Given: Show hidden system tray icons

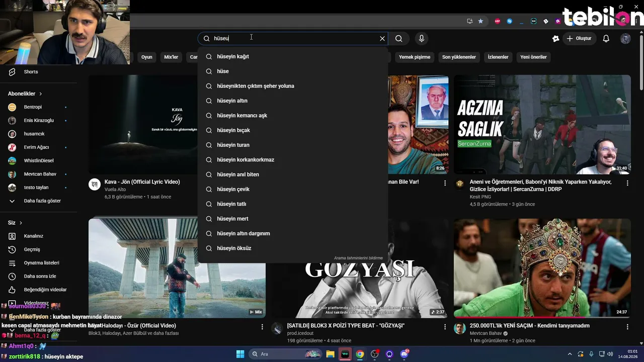Looking at the screenshot, I should 570,354.
